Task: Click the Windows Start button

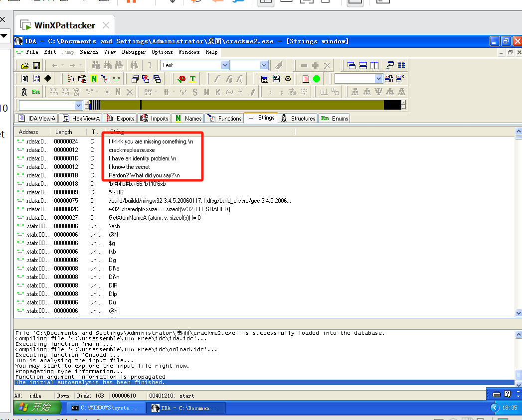Action: (37, 408)
